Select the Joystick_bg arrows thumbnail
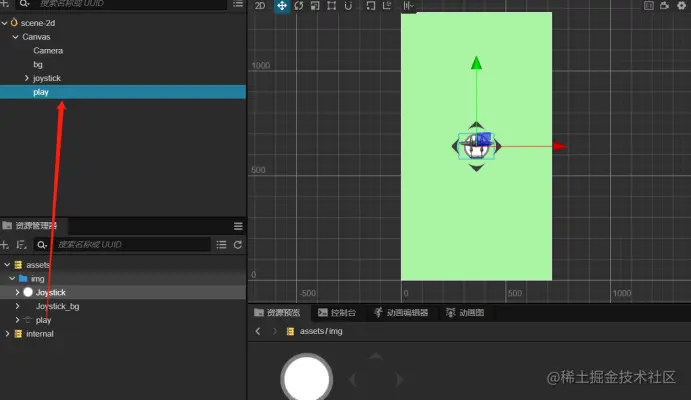The height and width of the screenshot is (400, 691). (376, 377)
